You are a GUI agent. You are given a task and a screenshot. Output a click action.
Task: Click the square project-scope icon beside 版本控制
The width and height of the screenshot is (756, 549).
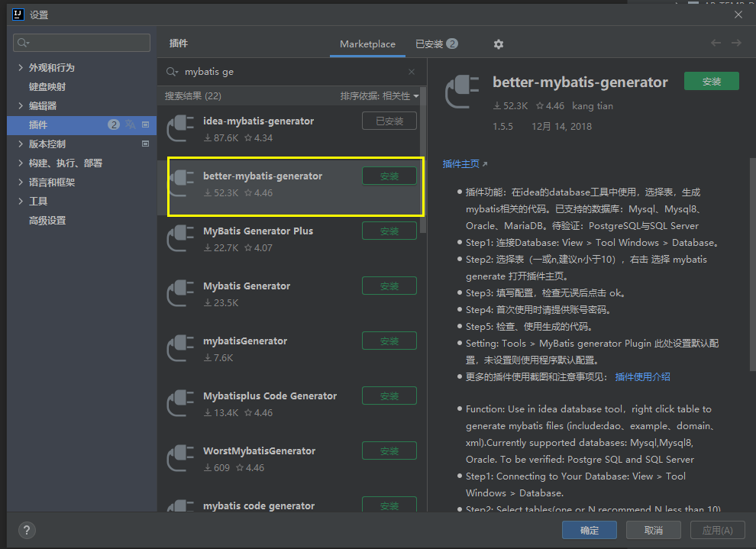146,144
